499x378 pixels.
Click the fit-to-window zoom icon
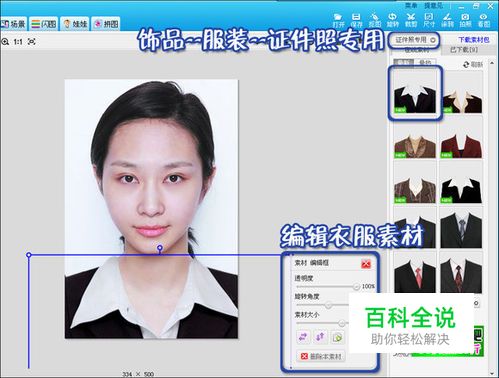click(x=32, y=42)
